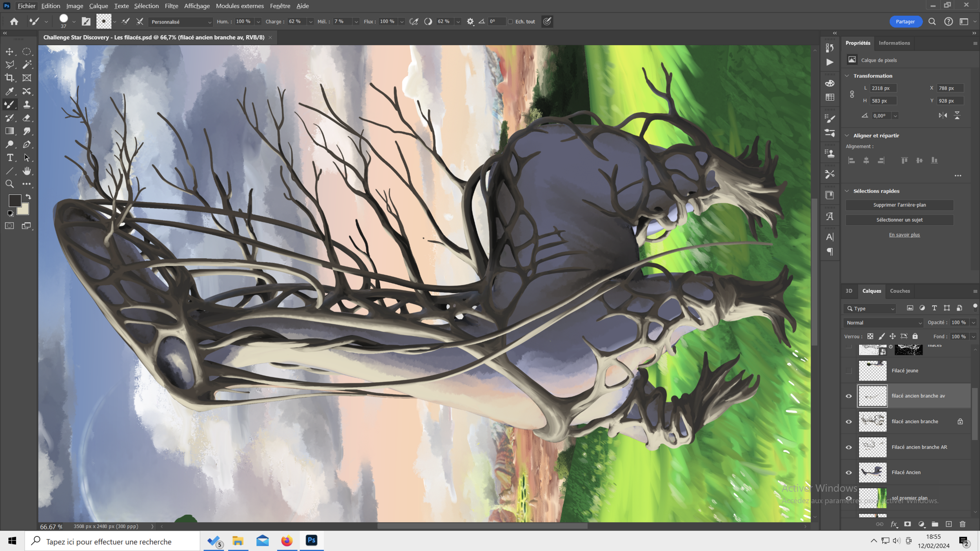Switch to the Couches tab
980x551 pixels.
(900, 291)
